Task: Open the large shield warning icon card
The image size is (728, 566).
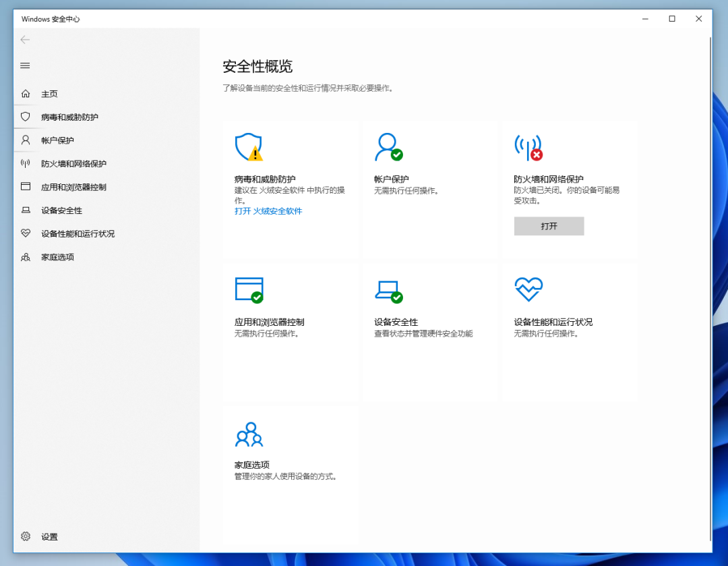Action: [x=249, y=147]
